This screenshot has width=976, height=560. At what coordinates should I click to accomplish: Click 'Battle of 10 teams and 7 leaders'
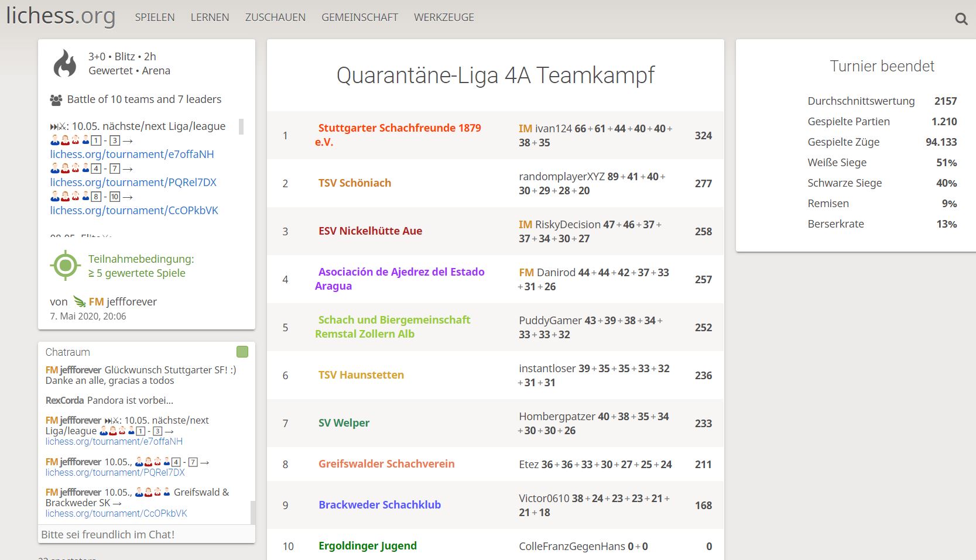pyautogui.click(x=144, y=99)
